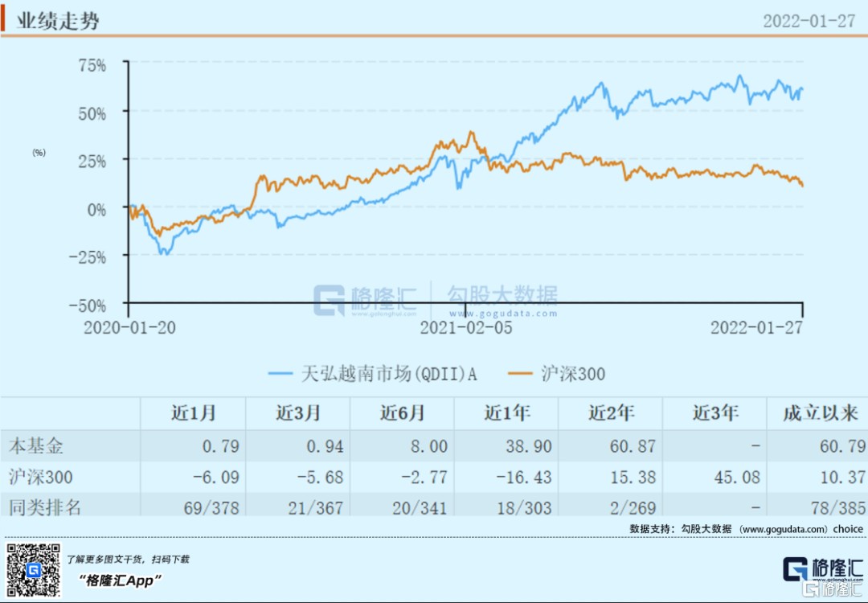Click the QR code image
868x603 pixels.
point(34,570)
